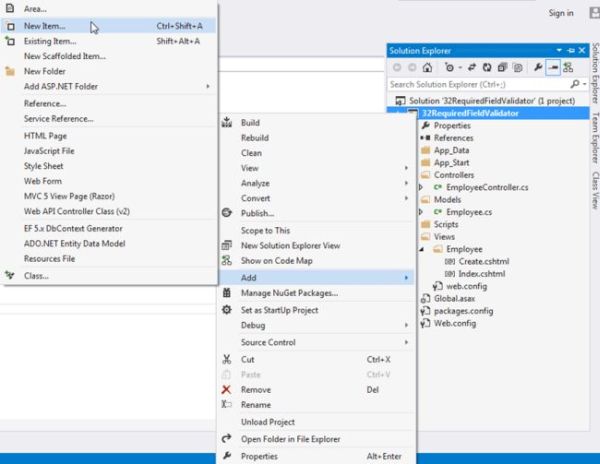This screenshot has height=464, width=600.
Task: Click the Build icon in context menu
Action: 227,122
